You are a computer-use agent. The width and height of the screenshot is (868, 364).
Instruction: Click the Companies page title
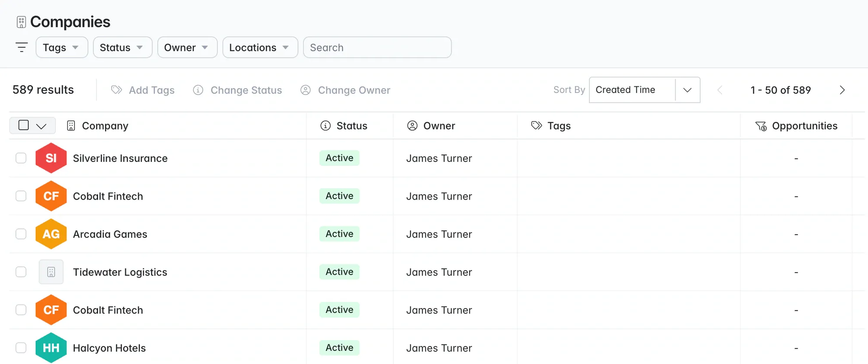[x=70, y=22]
